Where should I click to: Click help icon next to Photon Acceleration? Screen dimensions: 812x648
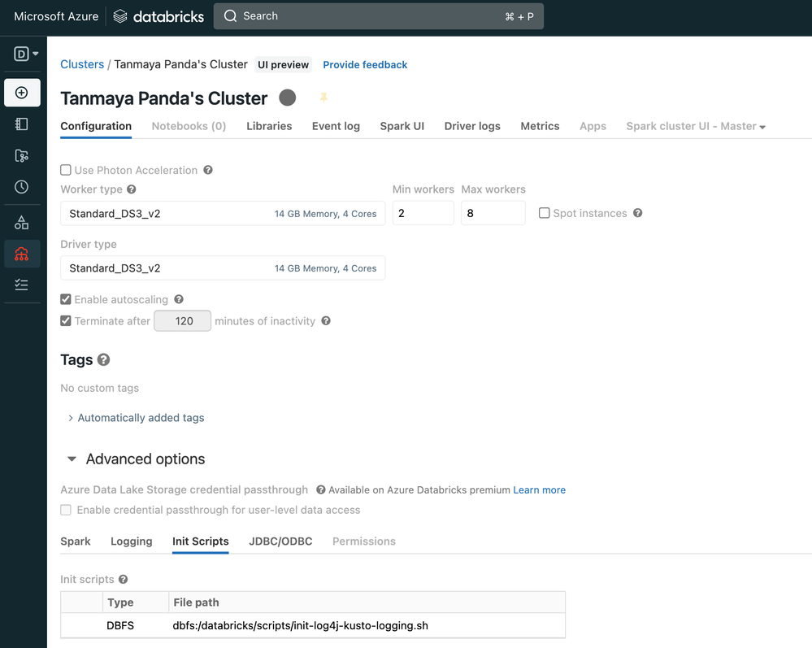point(208,170)
